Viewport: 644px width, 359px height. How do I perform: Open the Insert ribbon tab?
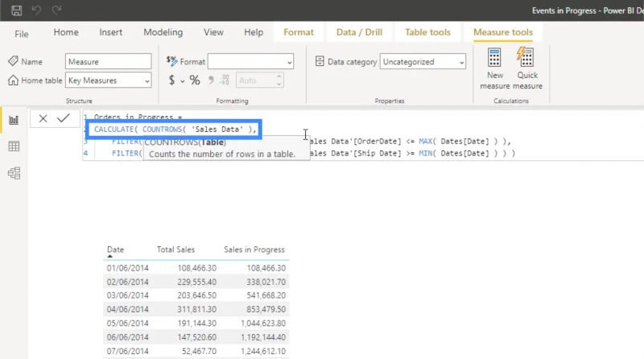(111, 32)
